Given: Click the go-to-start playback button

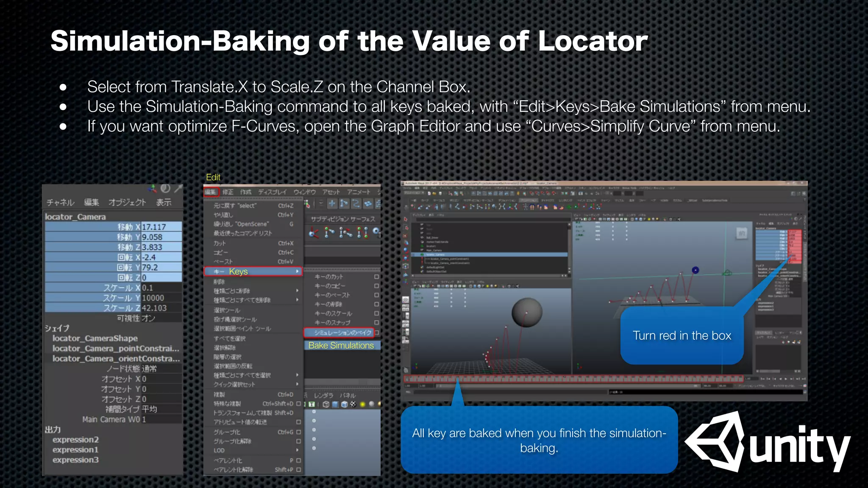Looking at the screenshot, I should pos(763,379).
